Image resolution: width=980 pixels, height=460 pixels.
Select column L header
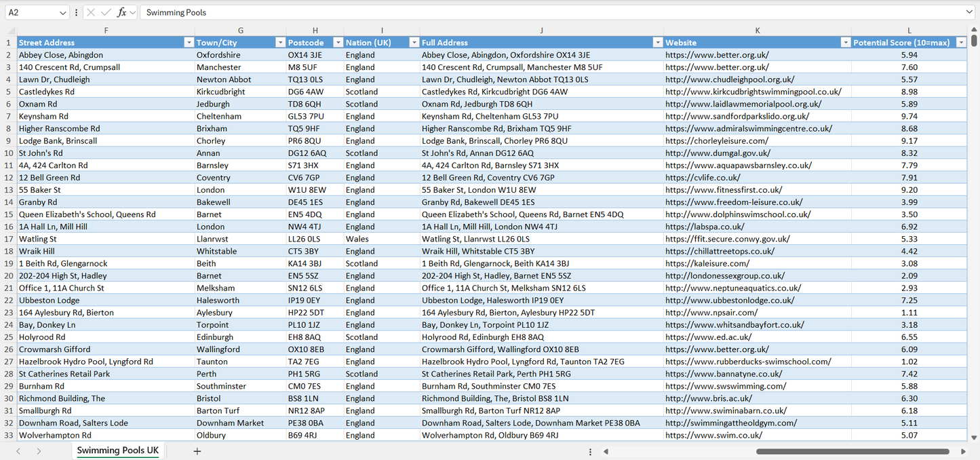(x=909, y=31)
